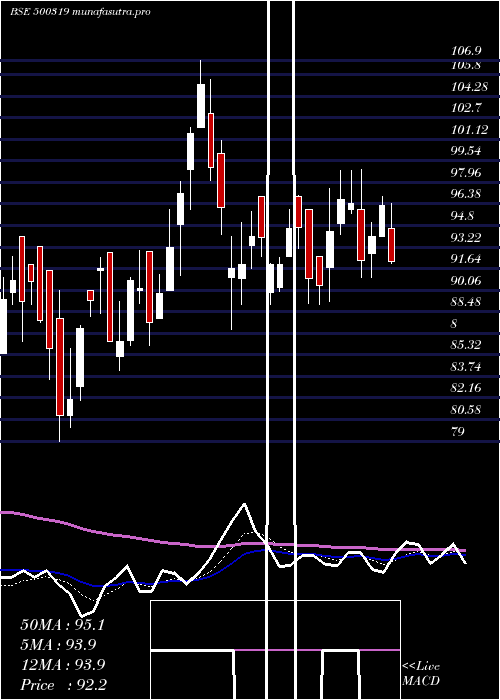
Task: Click the 94.8 price axis label
Action: tap(463, 216)
